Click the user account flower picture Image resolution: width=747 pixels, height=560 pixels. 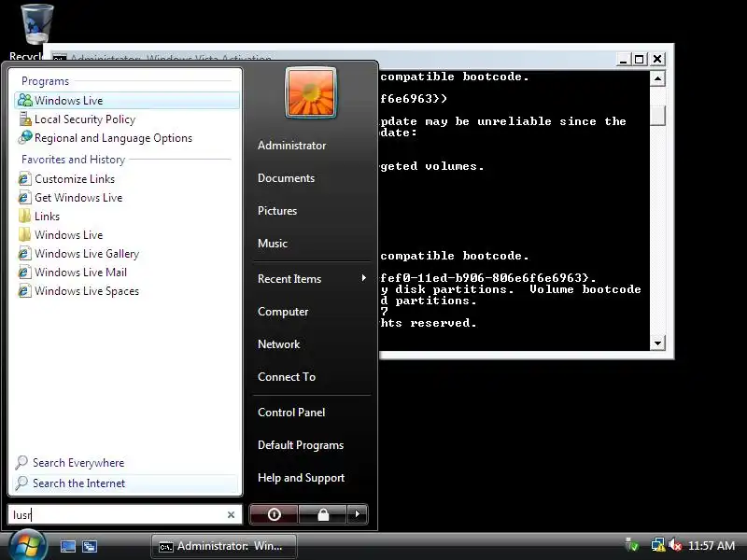(x=311, y=92)
